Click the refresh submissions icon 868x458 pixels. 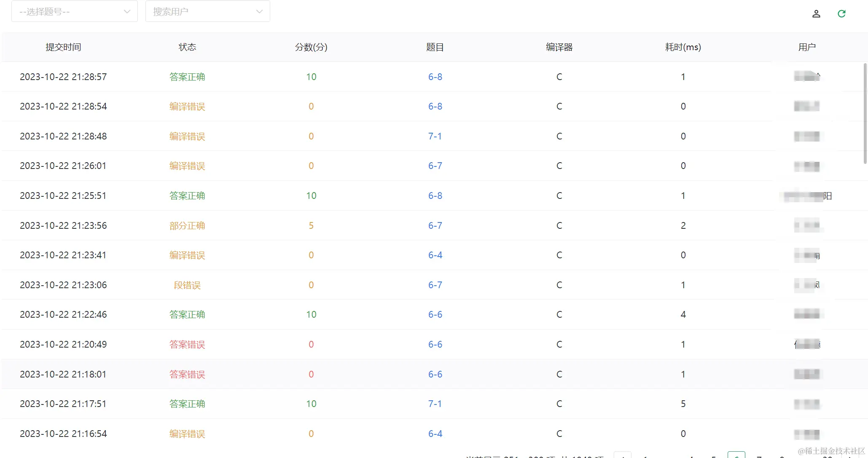click(841, 14)
